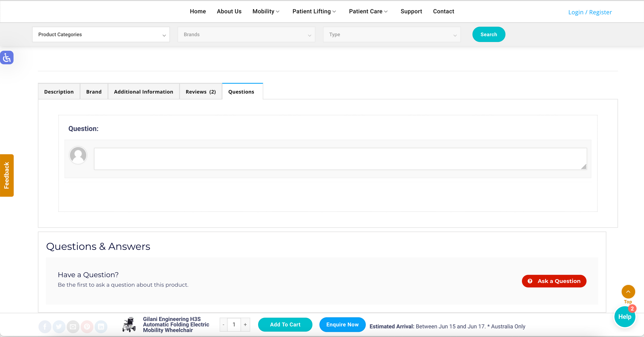Image resolution: width=644 pixels, height=337 pixels.
Task: Open the accessibility wheelchair widget icon
Action: [7, 57]
